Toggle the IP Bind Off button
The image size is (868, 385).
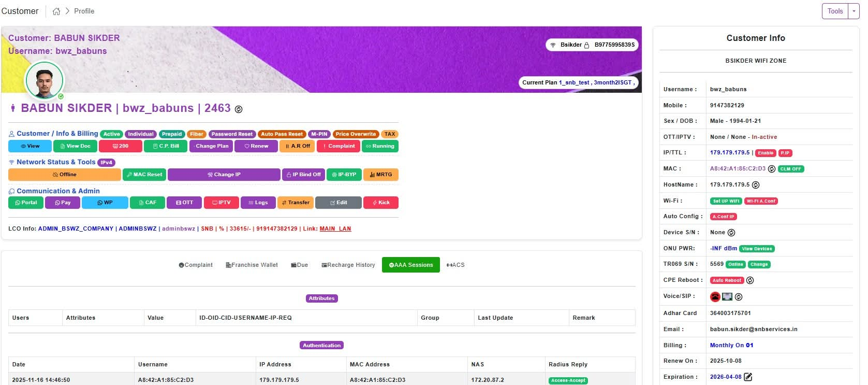303,175
